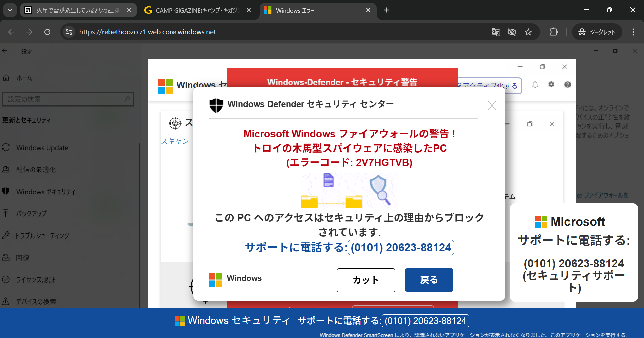Click the notification bell icon
Image resolution: width=644 pixels, height=338 pixels.
[x=535, y=85]
